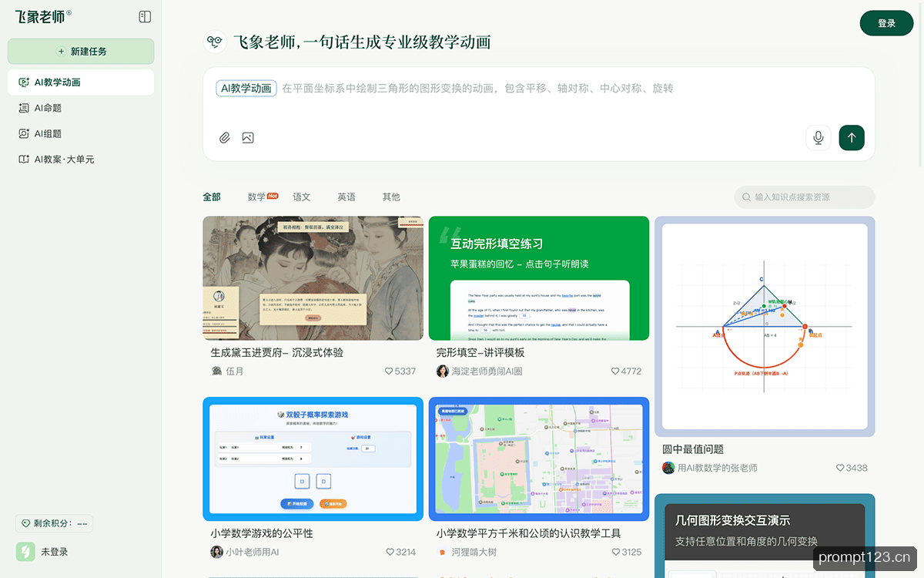Click the 飞象老师 logo in the sidebar
The width and height of the screenshot is (924, 578).
point(43,16)
